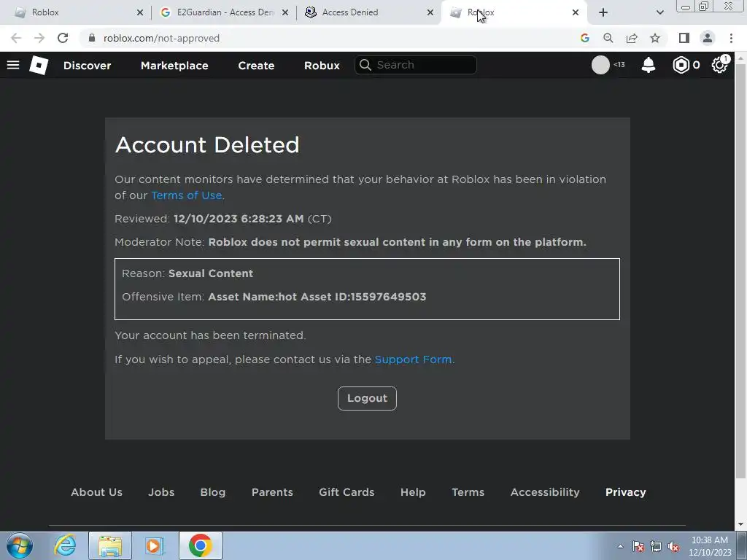The image size is (747, 560).
Task: Share this page using the share icon
Action: (x=632, y=38)
